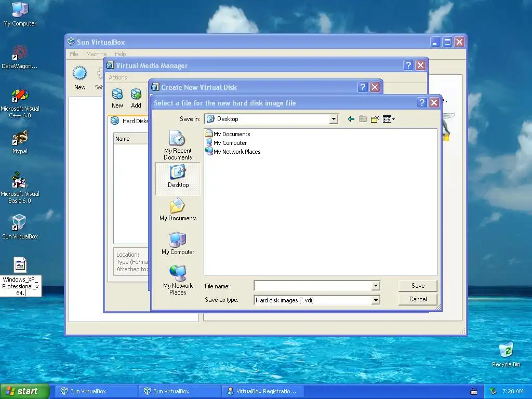Click the Name column header
Screen dimensions: 532x399
(130, 139)
